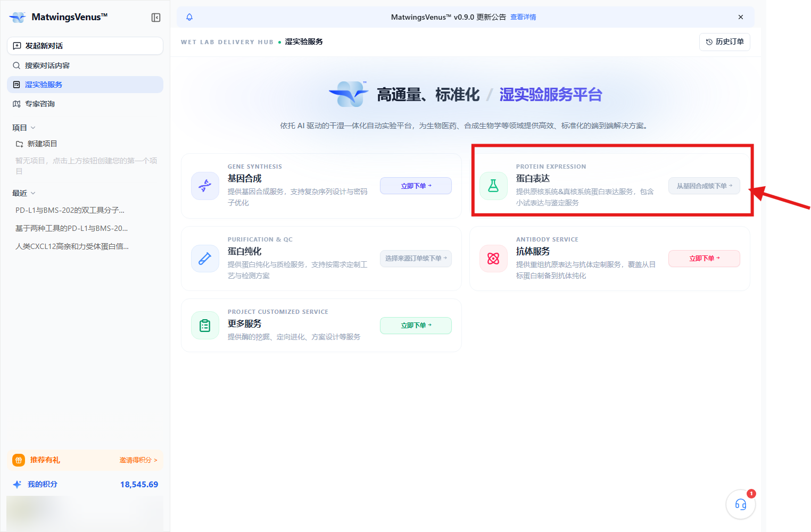Click the protein purification pen icon
This screenshot has height=532, width=811.
coord(205,259)
